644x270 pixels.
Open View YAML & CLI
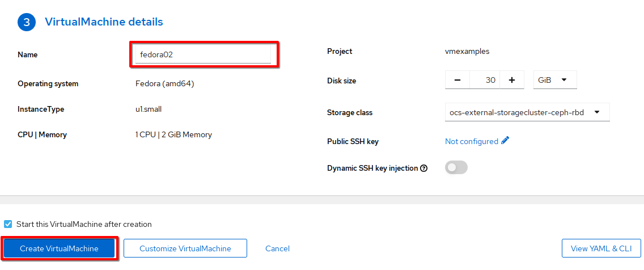pyautogui.click(x=601, y=248)
